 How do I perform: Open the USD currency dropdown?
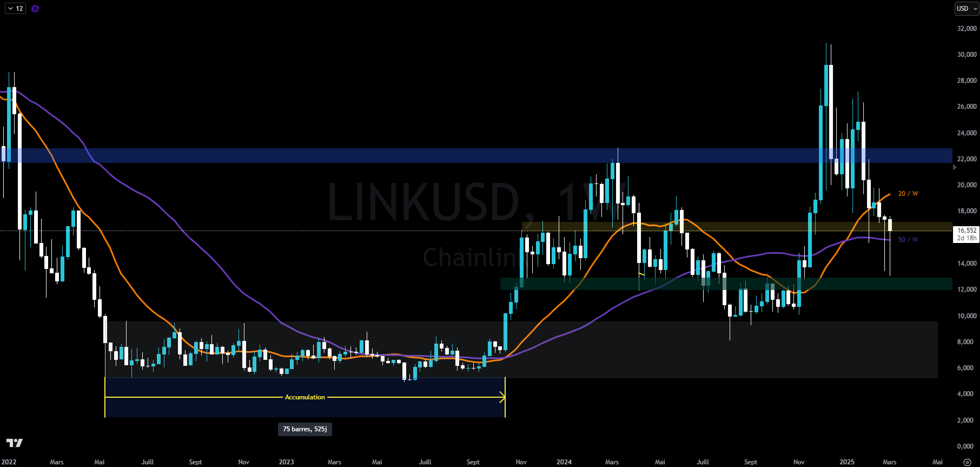pyautogui.click(x=966, y=9)
